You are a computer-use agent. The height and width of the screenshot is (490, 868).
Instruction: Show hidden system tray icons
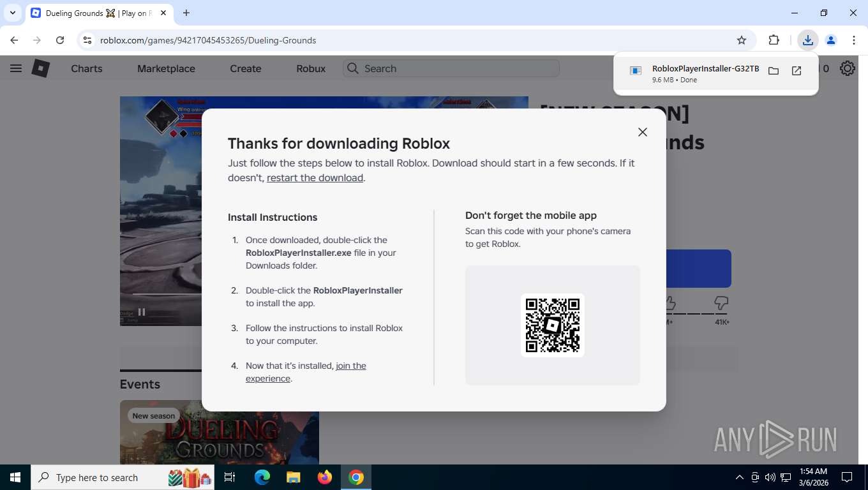[740, 477]
